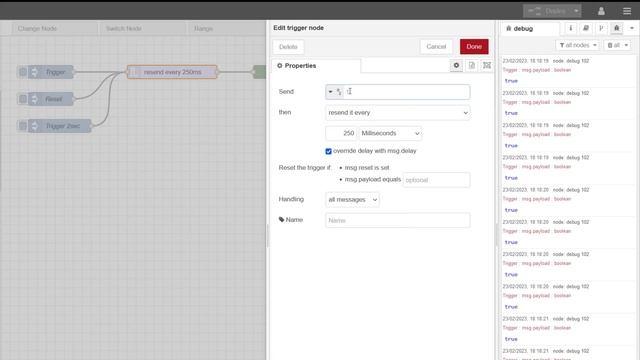Click the Trigger inject node button

click(x=22, y=72)
